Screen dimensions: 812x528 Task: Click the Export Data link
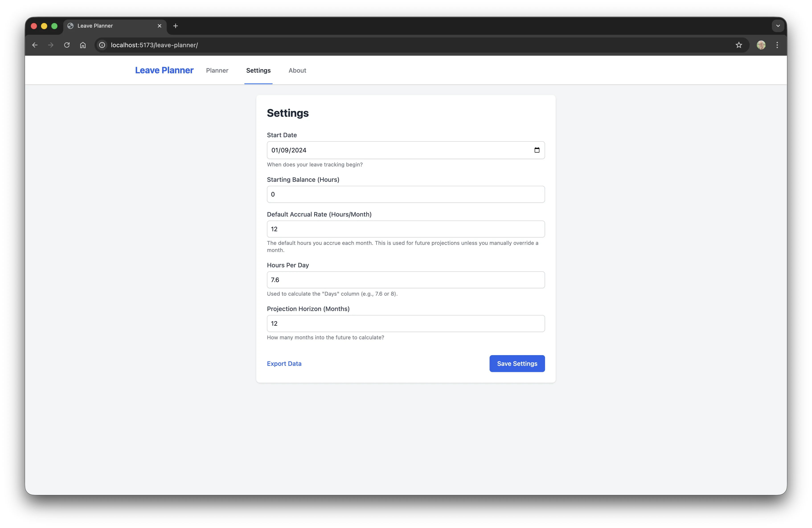pyautogui.click(x=284, y=364)
